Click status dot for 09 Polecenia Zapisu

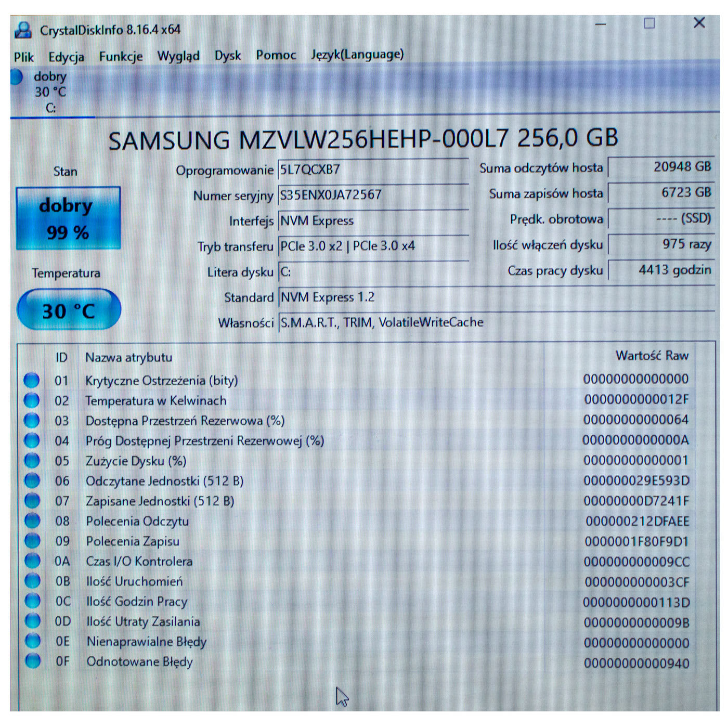(x=32, y=541)
